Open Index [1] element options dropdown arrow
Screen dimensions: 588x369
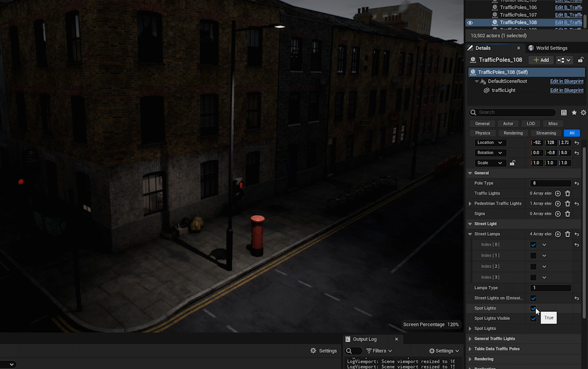(544, 255)
